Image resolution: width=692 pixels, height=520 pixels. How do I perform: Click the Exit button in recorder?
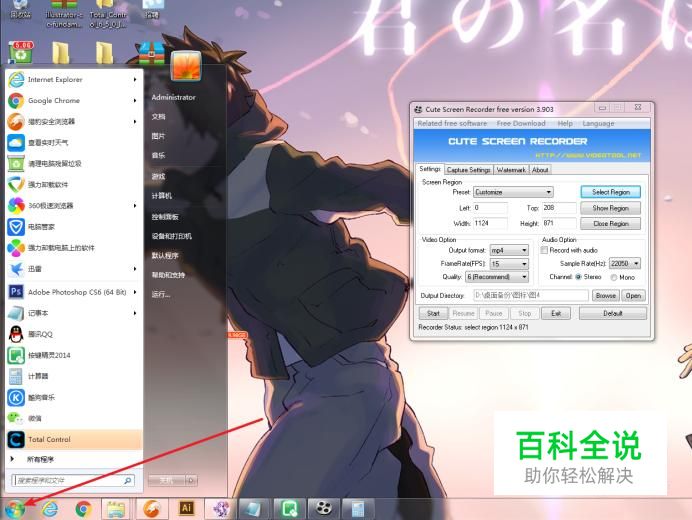(x=556, y=313)
